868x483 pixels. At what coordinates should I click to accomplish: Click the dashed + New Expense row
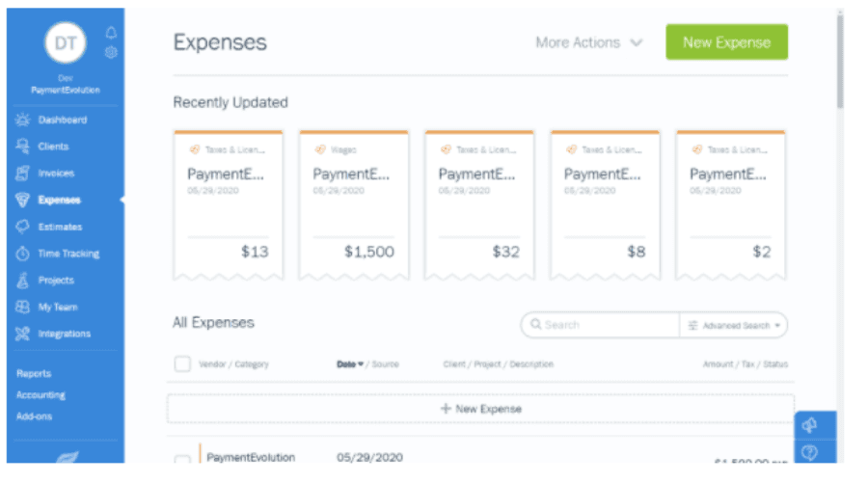pos(480,409)
